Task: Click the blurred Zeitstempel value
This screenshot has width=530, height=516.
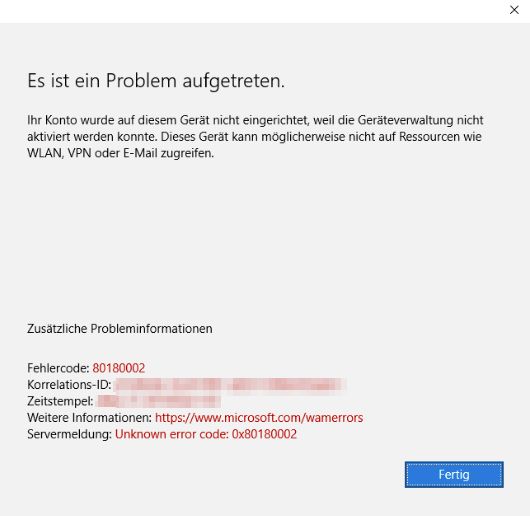Action: 159,401
